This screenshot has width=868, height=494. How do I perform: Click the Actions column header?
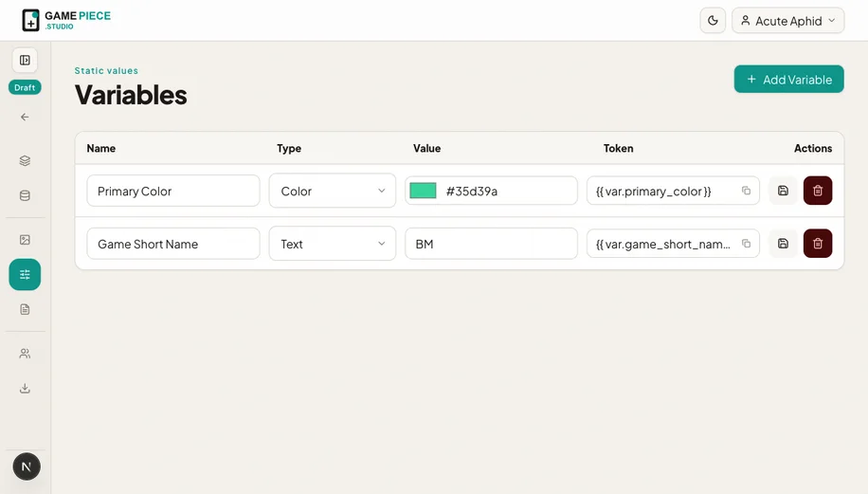tap(813, 149)
